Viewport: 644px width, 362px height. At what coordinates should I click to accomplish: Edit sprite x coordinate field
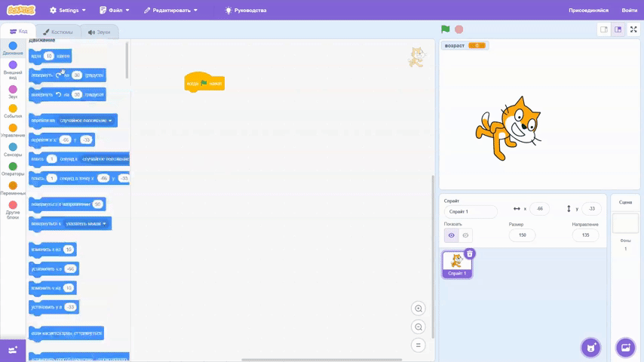click(x=539, y=209)
